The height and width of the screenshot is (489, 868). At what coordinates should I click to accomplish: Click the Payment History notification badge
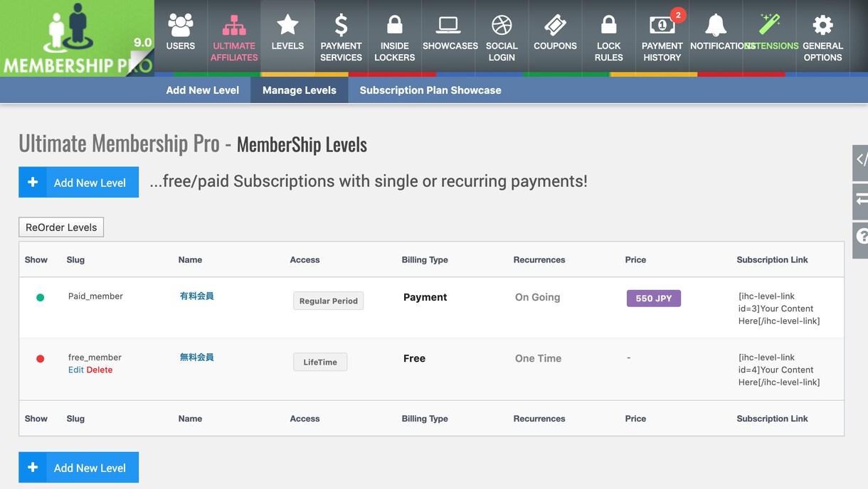pos(678,15)
